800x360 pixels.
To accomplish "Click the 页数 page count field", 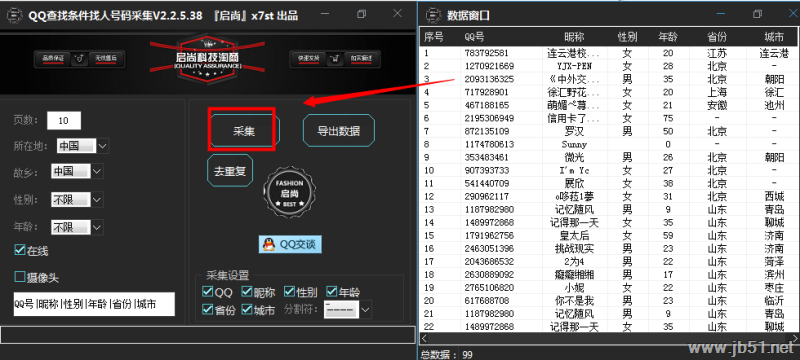I will (x=64, y=121).
